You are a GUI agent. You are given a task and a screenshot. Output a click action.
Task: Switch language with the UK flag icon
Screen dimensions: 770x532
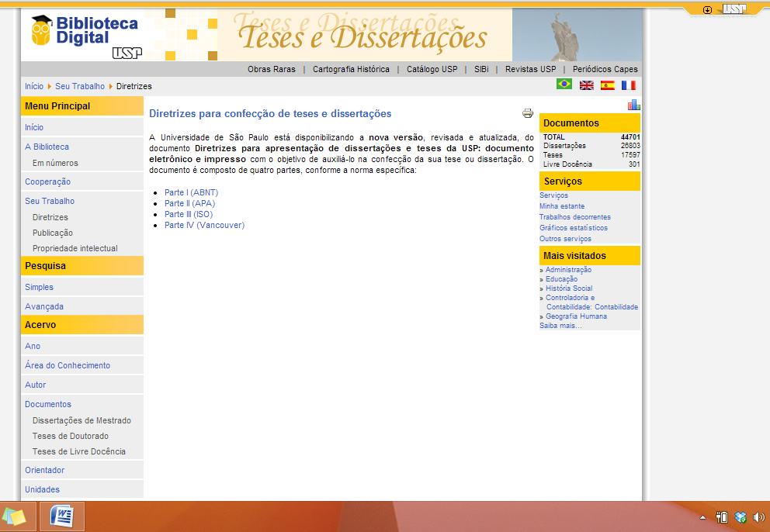coord(586,85)
